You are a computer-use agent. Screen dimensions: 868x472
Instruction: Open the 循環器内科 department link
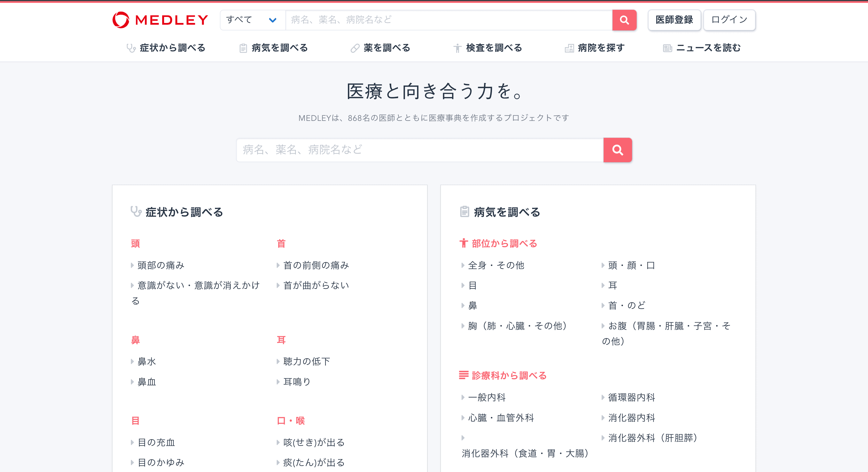631,397
